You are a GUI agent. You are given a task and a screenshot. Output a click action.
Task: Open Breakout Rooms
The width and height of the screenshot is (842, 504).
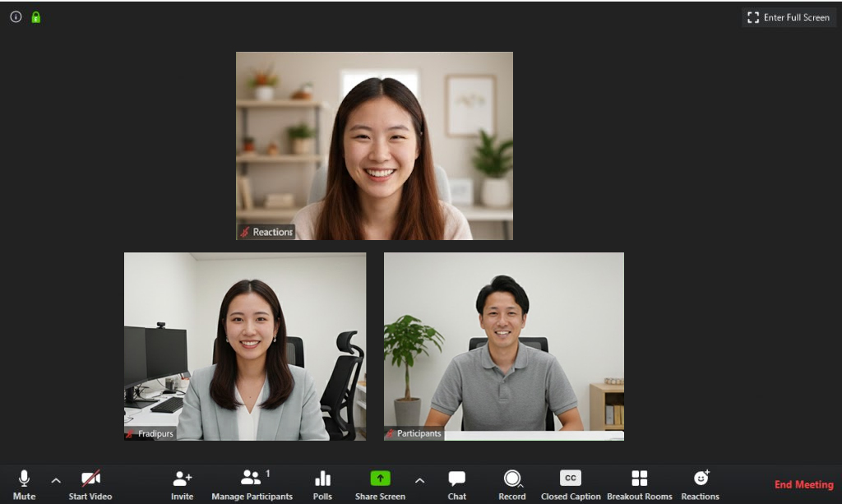click(639, 479)
